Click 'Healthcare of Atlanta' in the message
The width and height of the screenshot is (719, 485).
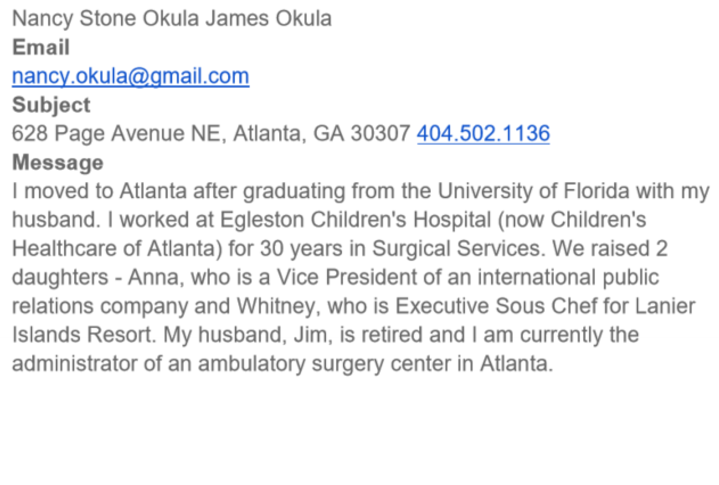pos(114,248)
